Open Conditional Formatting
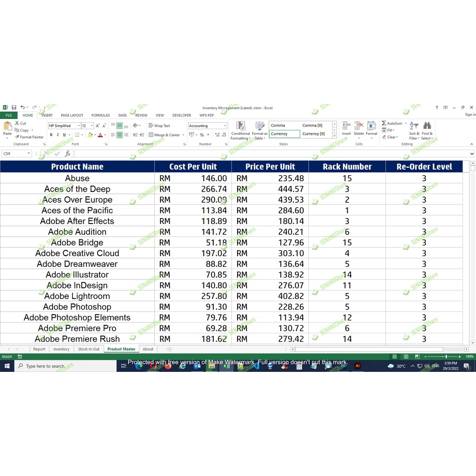Image resolution: width=476 pixels, height=476 pixels. click(240, 130)
